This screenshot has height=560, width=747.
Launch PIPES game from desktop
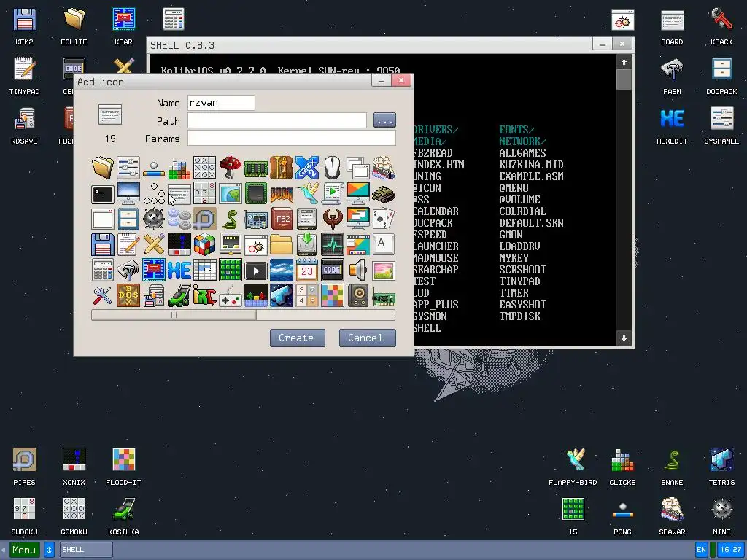pos(24,467)
